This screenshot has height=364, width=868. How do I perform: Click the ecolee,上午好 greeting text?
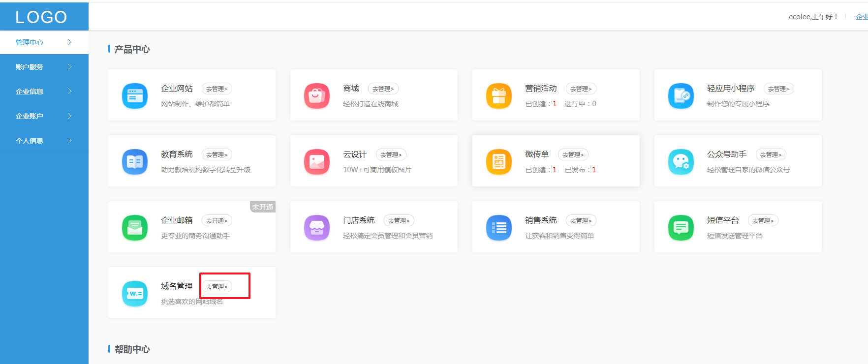813,17
